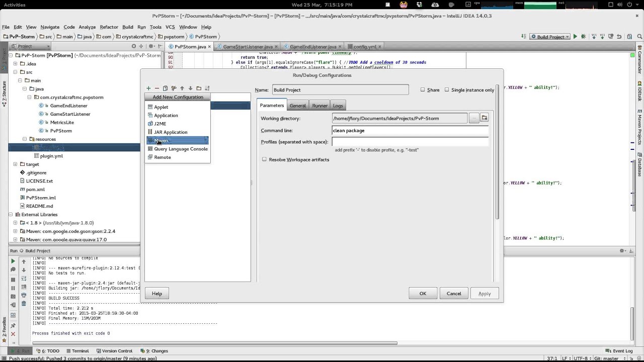Click the OK button
644x362 pixels.
point(423,294)
